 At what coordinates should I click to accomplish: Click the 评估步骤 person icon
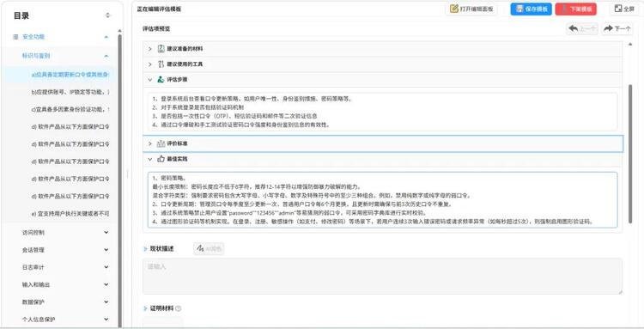point(161,80)
